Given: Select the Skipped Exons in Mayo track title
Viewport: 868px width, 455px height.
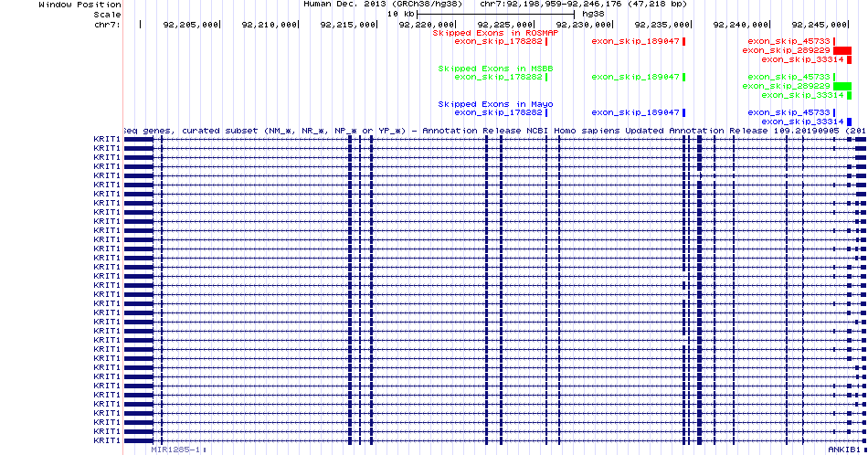Looking at the screenshot, I should 494,104.
